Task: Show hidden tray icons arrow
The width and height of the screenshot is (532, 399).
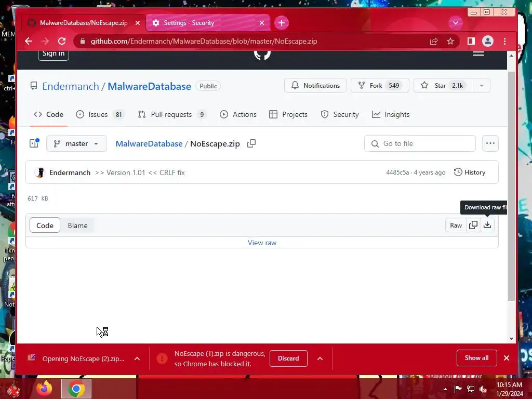Action: [x=445, y=389]
